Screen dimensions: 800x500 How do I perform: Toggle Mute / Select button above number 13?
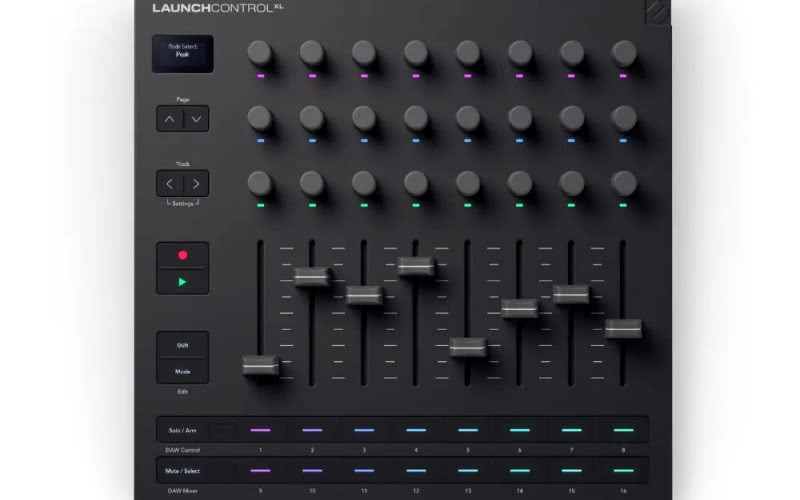(x=468, y=471)
